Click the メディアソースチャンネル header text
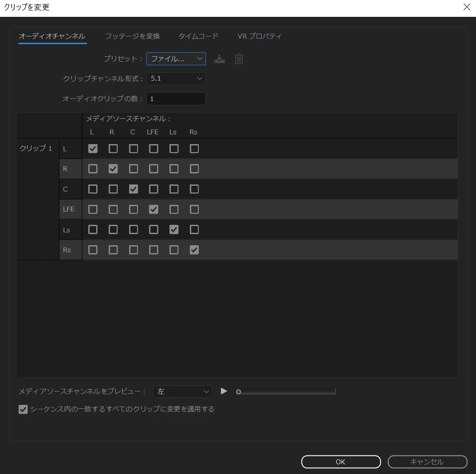 (128, 119)
